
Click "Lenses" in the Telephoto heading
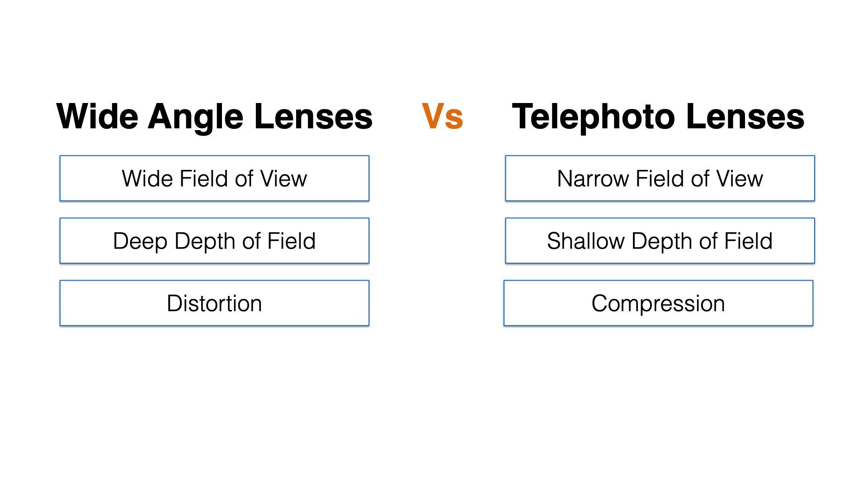[745, 117]
